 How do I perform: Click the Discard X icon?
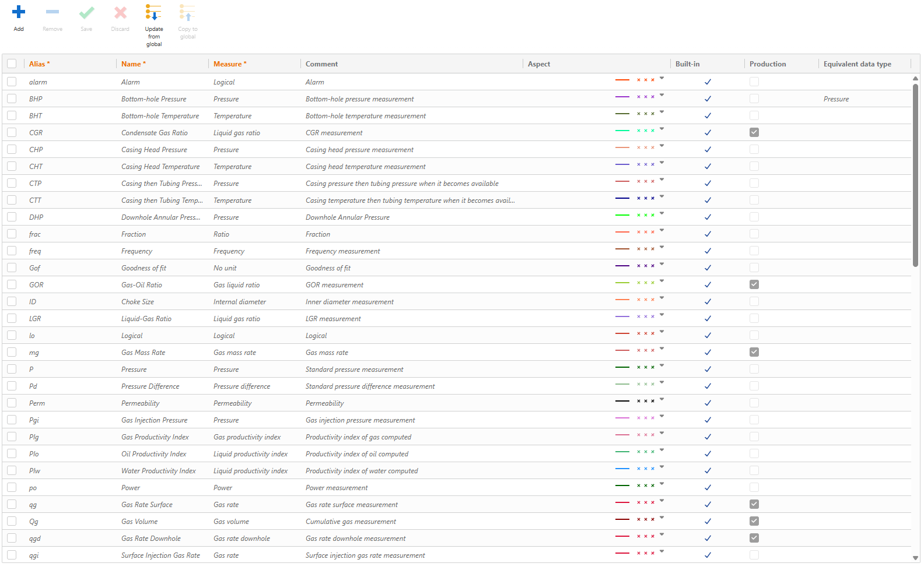tap(120, 12)
